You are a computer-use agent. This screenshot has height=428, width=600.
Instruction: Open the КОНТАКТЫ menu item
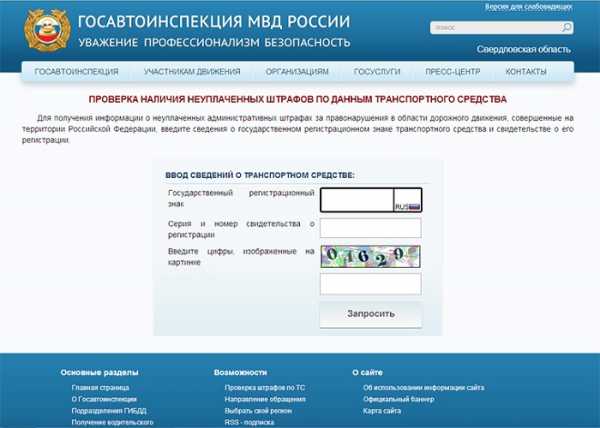526,72
